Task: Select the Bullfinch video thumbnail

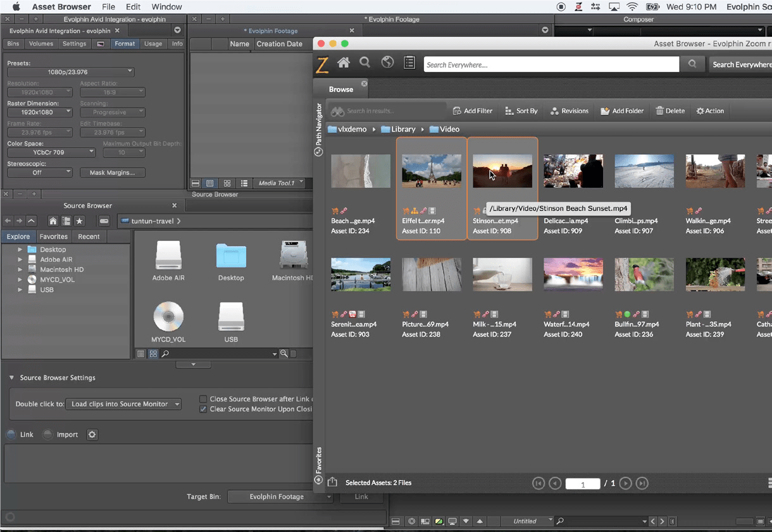Action: (x=644, y=274)
